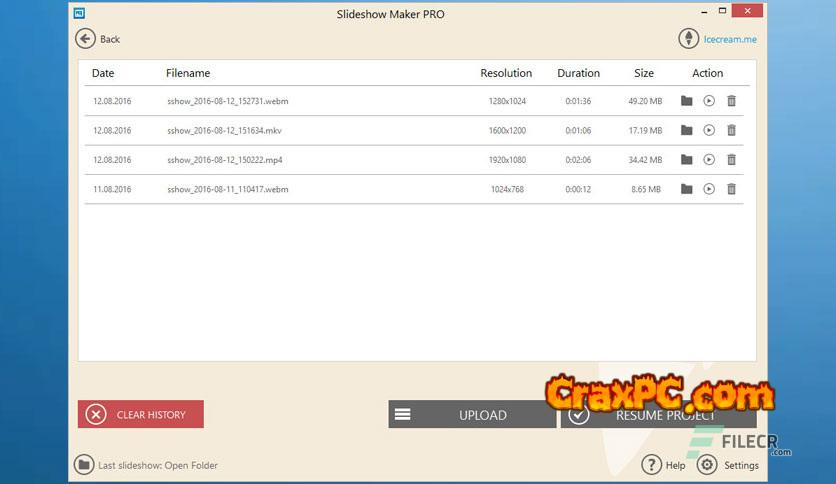This screenshot has width=836, height=484.
Task: Click the 0:01:36 duration value
Action: pos(578,101)
